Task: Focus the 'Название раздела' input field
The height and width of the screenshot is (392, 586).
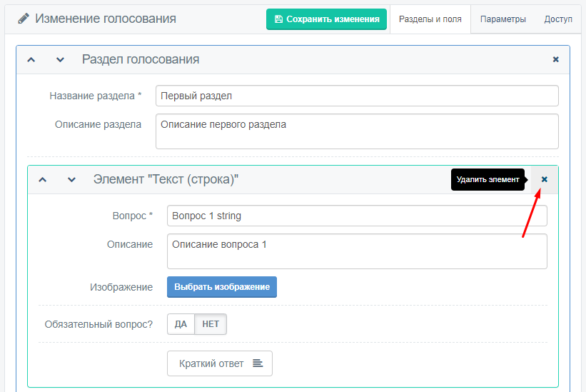Action: coord(357,96)
